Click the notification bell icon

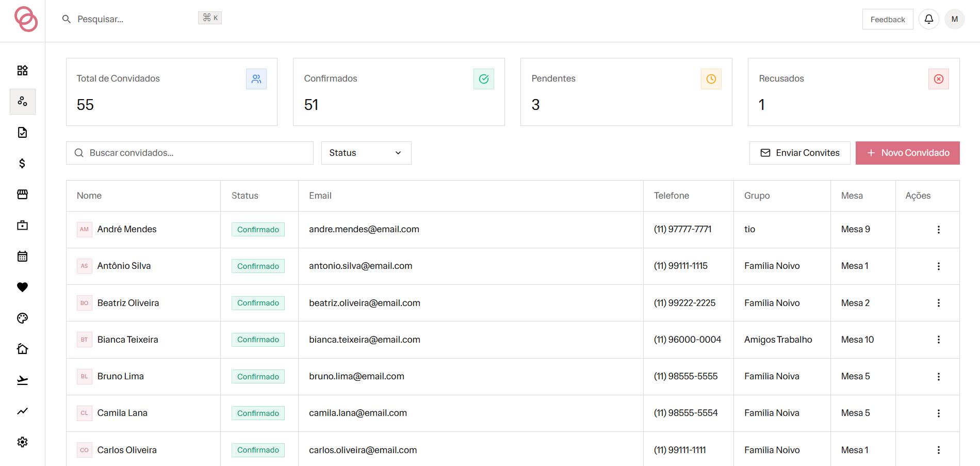point(928,19)
